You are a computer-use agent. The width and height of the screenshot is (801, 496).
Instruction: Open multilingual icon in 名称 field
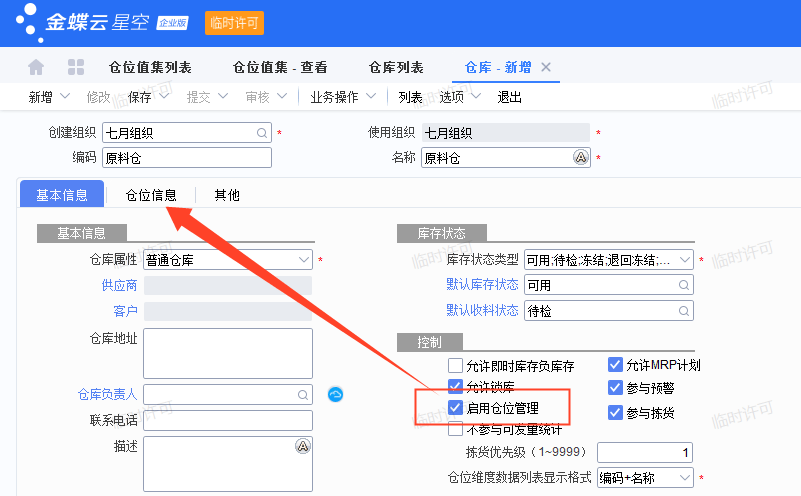point(581,157)
